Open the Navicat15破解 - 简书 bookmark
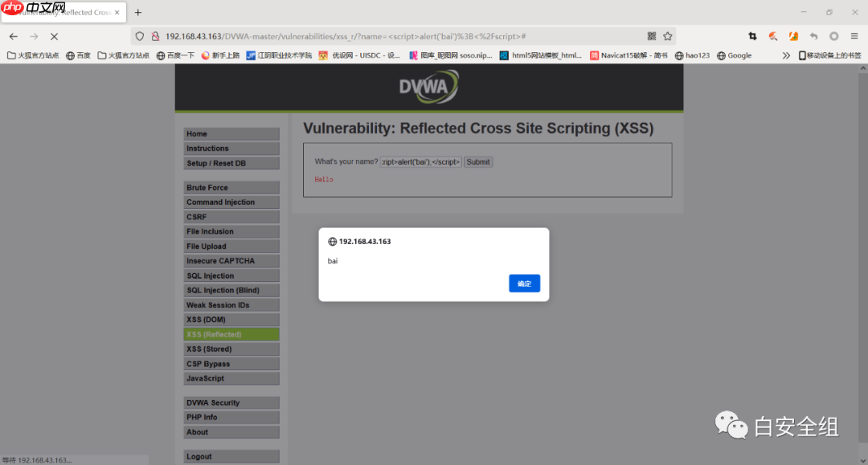This screenshot has height=465, width=868. pyautogui.click(x=628, y=55)
